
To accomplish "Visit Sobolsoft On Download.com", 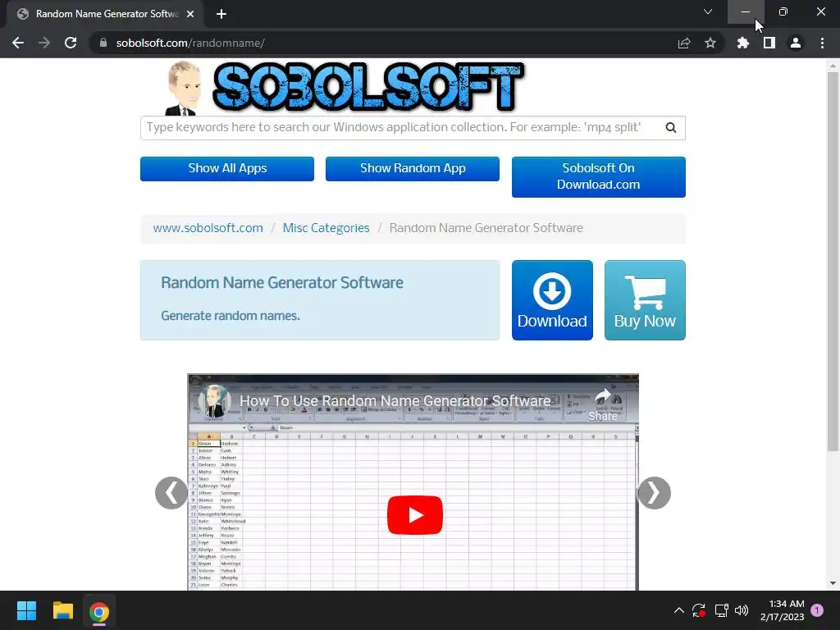I will pos(598,176).
